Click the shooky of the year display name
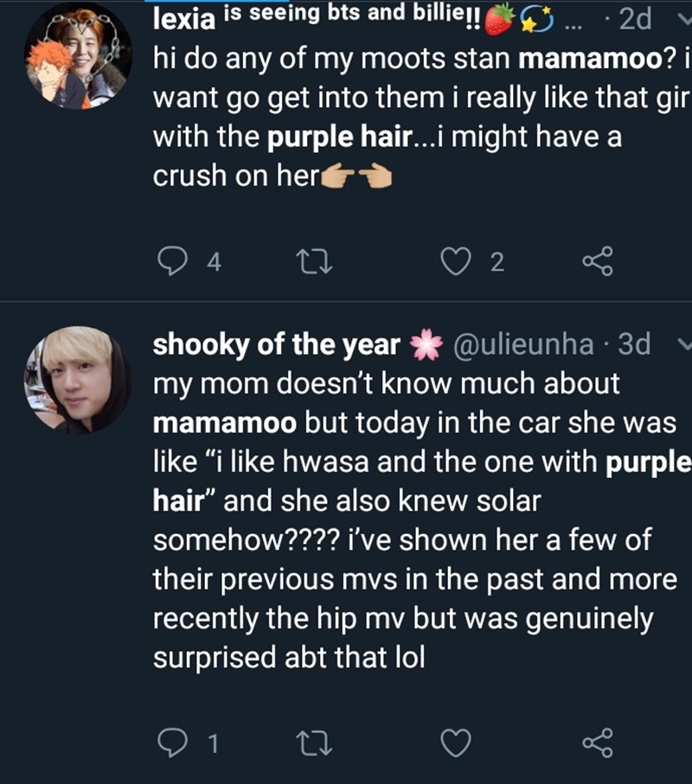The image size is (692, 784). tap(277, 345)
